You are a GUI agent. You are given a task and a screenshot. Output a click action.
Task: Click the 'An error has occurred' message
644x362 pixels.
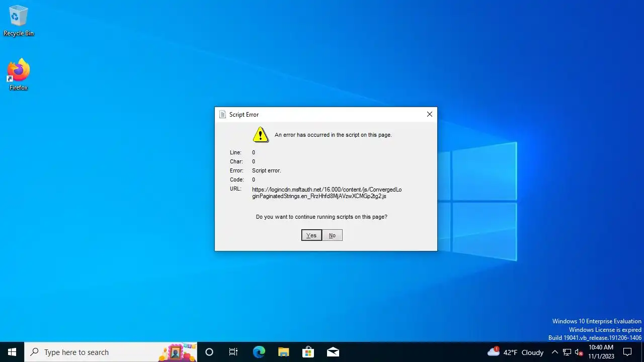point(333,135)
